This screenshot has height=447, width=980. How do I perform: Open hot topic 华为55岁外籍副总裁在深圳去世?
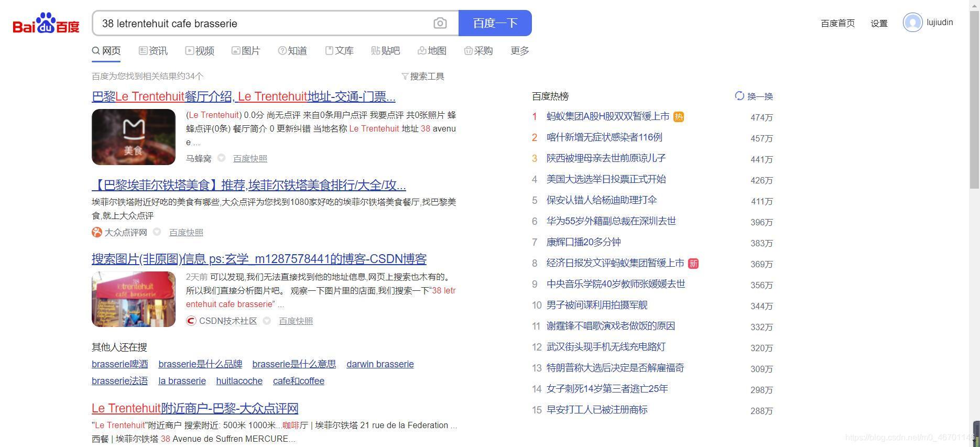pos(611,221)
